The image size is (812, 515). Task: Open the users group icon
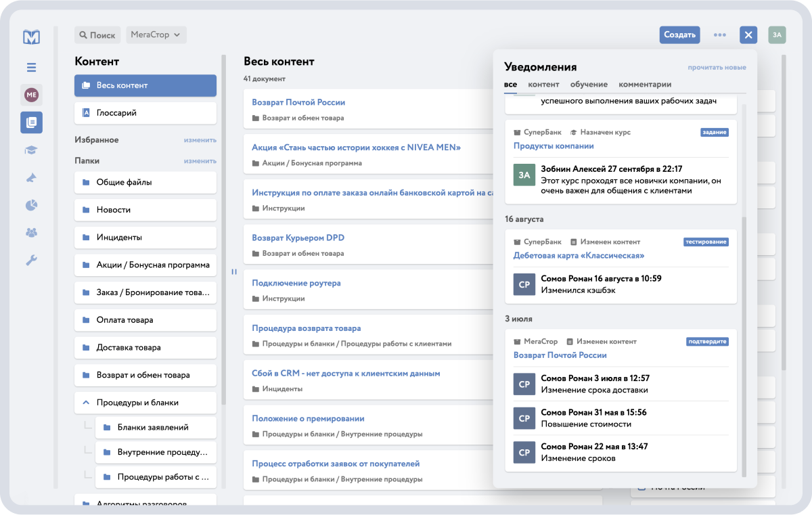point(31,232)
